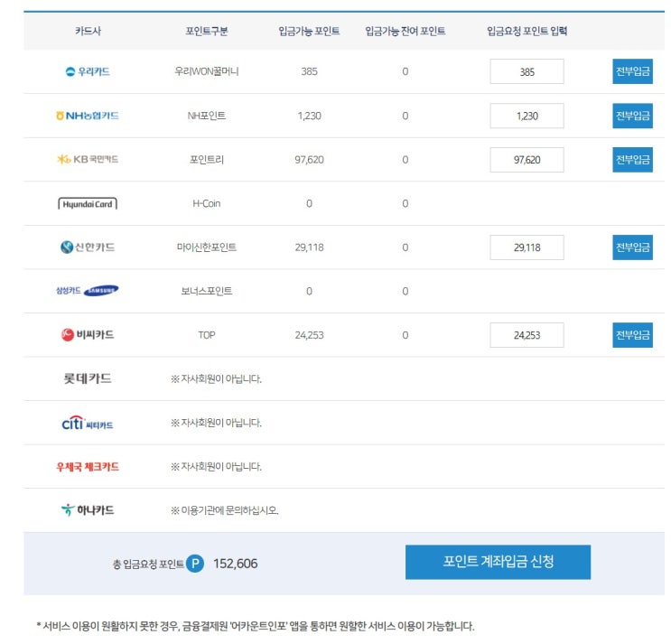The height and width of the screenshot is (644, 671).
Task: Focus the 1,230 point input field
Action: pyautogui.click(x=527, y=116)
